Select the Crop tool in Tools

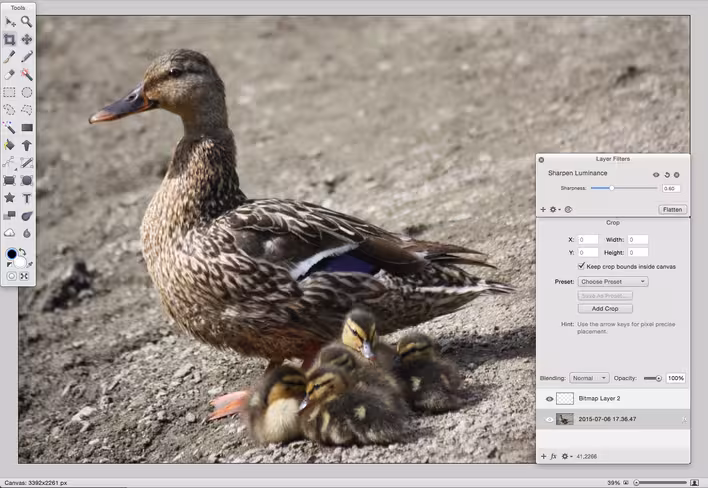(x=9, y=39)
